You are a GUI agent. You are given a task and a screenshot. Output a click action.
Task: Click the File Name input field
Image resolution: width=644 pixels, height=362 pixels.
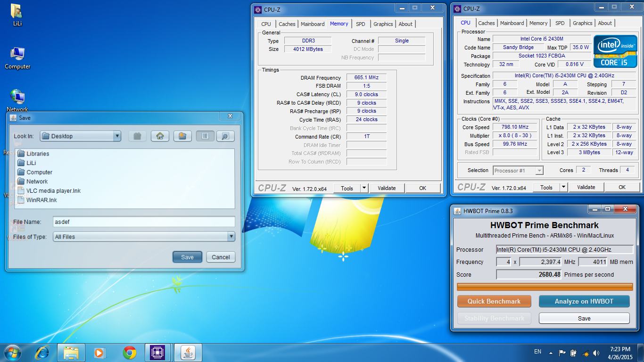pyautogui.click(x=144, y=222)
